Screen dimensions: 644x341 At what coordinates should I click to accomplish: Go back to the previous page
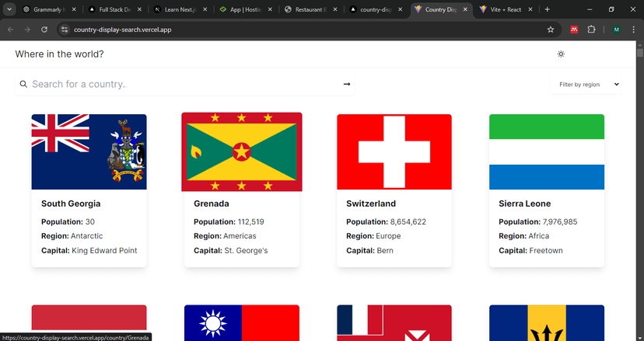pos(11,30)
